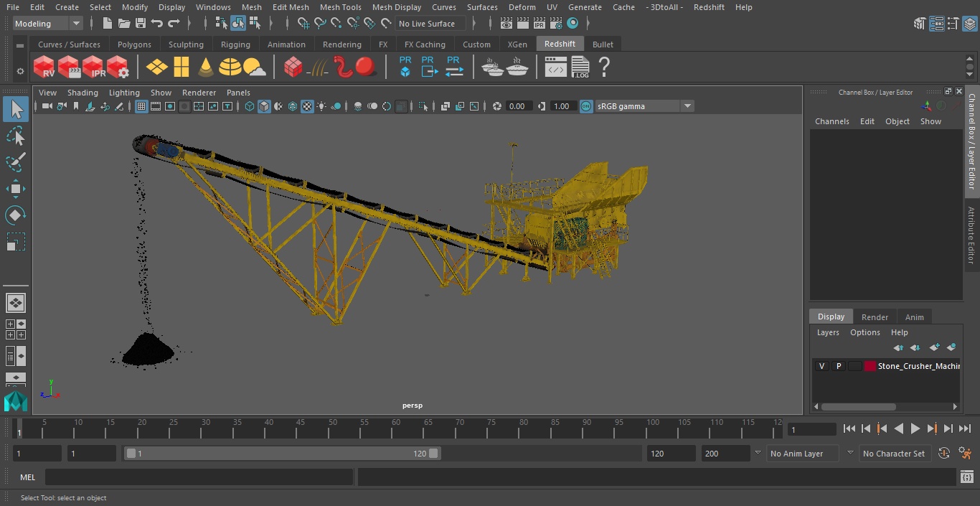Expand the sRGB gamma view transform dropdown

[x=687, y=106]
